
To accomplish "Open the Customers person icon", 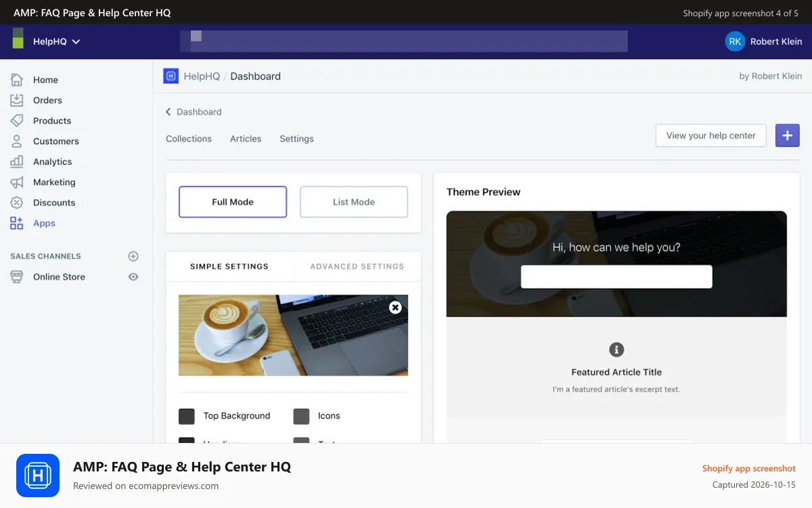I will [17, 141].
